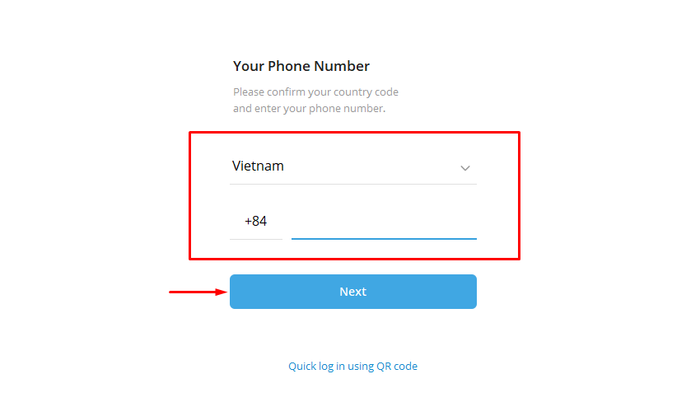
Task: Select the text 'Please confirm your country code'
Action: pyautogui.click(x=316, y=92)
